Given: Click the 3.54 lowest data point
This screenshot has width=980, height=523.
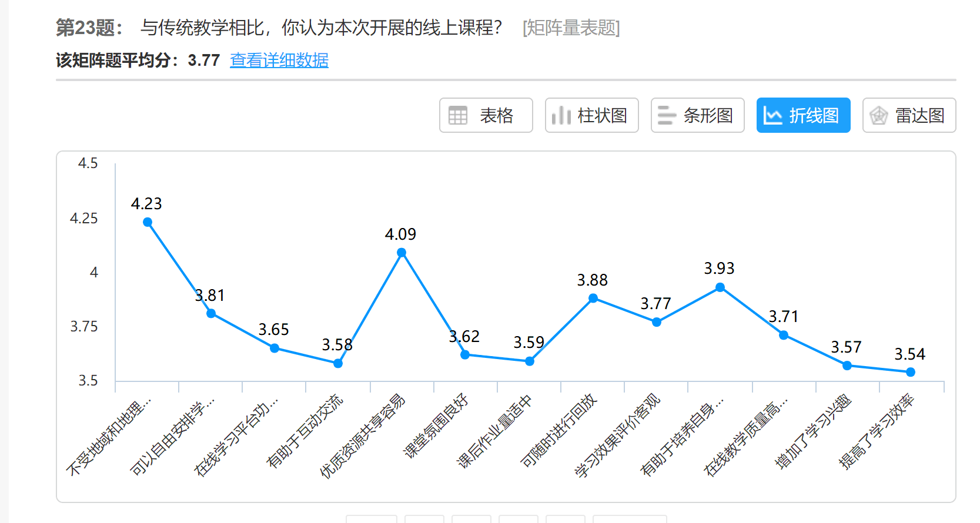Looking at the screenshot, I should click(x=910, y=372).
